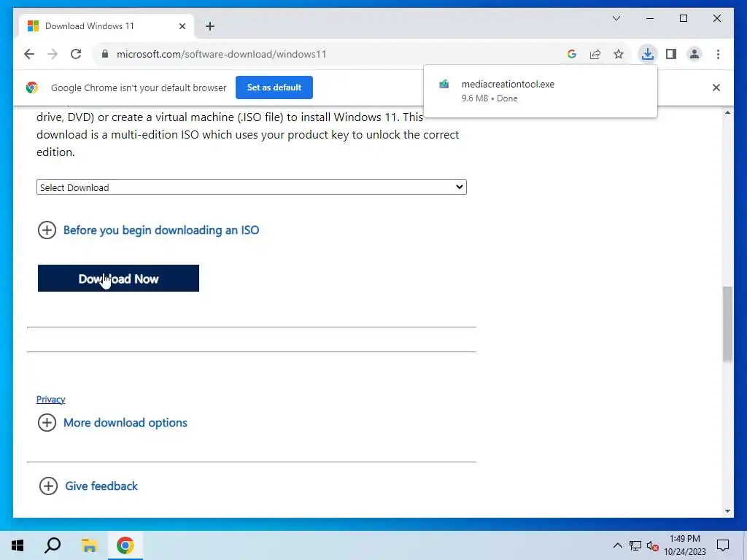Click the Chrome taskbar icon
Viewport: 747px width, 560px height.
click(x=125, y=545)
